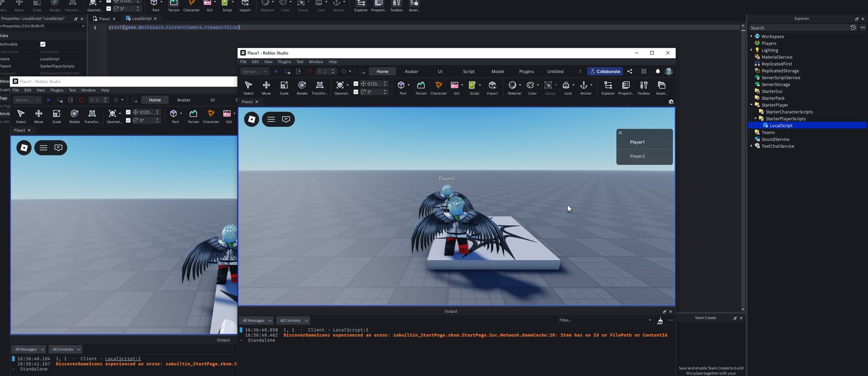This screenshot has height=376, width=868.
Task: Choose the Rotate tool in the front Place1 window
Action: click(302, 87)
